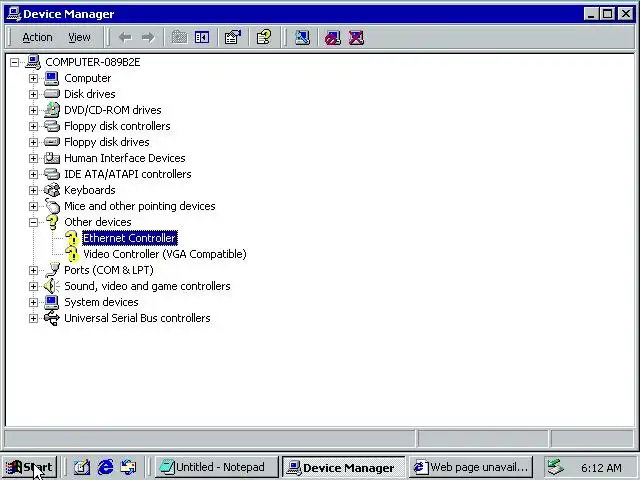Expand Floppy disk drives
Image resolution: width=640 pixels, height=480 pixels.
coord(33,142)
